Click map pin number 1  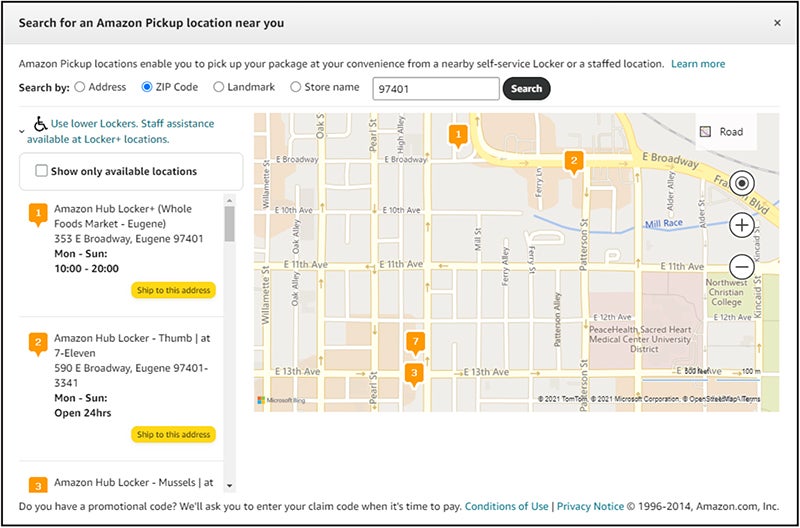[458, 135]
